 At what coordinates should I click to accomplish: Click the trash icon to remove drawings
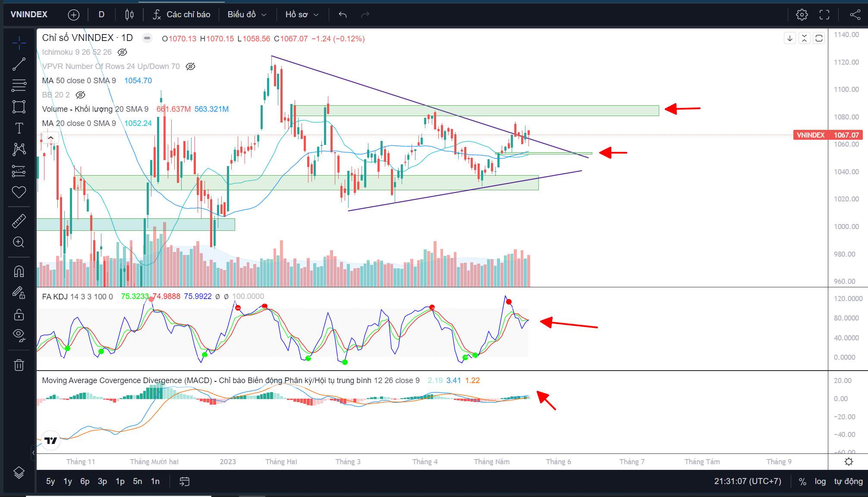click(x=19, y=365)
